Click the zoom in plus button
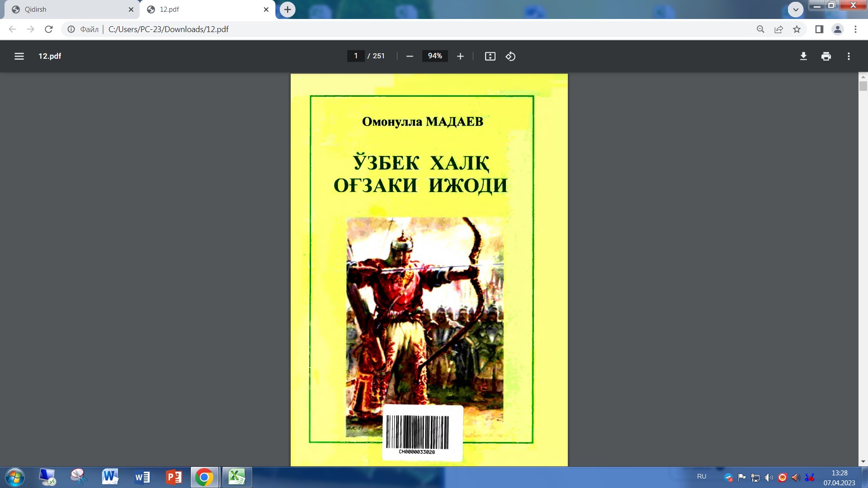 [x=460, y=56]
